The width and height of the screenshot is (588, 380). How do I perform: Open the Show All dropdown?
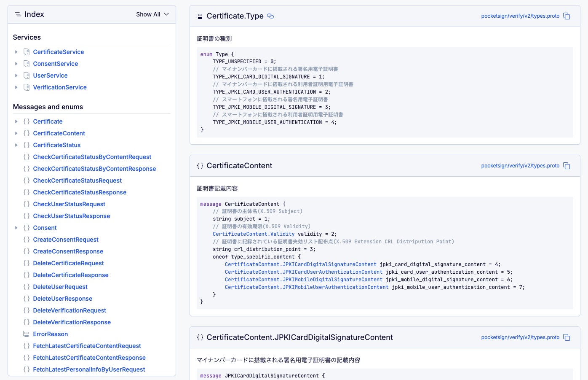tap(152, 14)
